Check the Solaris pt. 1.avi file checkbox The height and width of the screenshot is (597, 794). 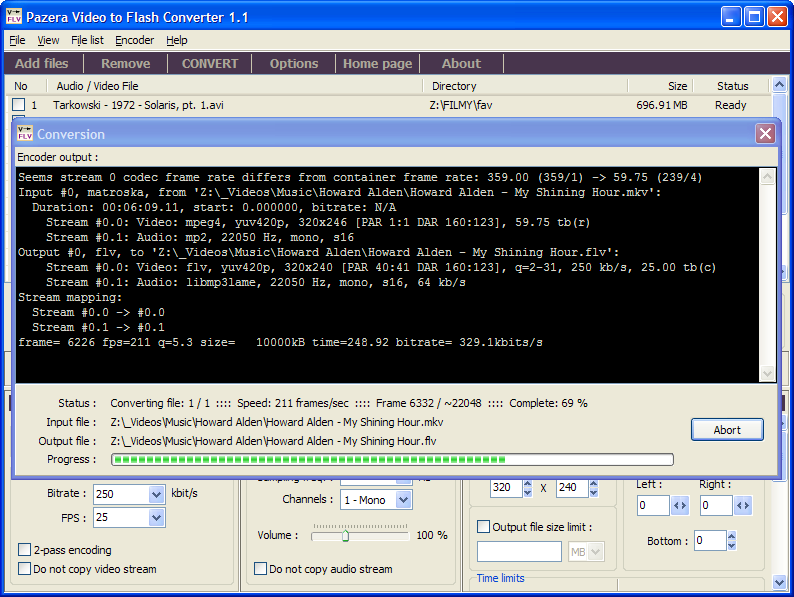(x=19, y=105)
